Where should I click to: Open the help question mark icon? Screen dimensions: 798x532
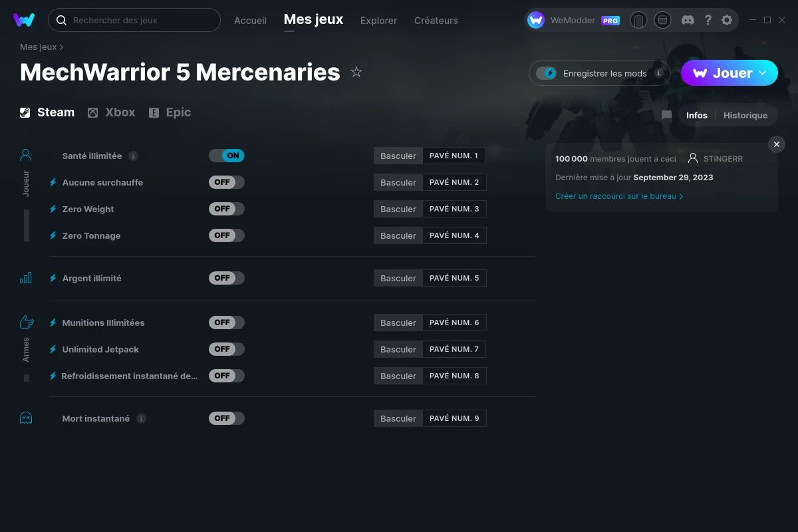click(708, 20)
